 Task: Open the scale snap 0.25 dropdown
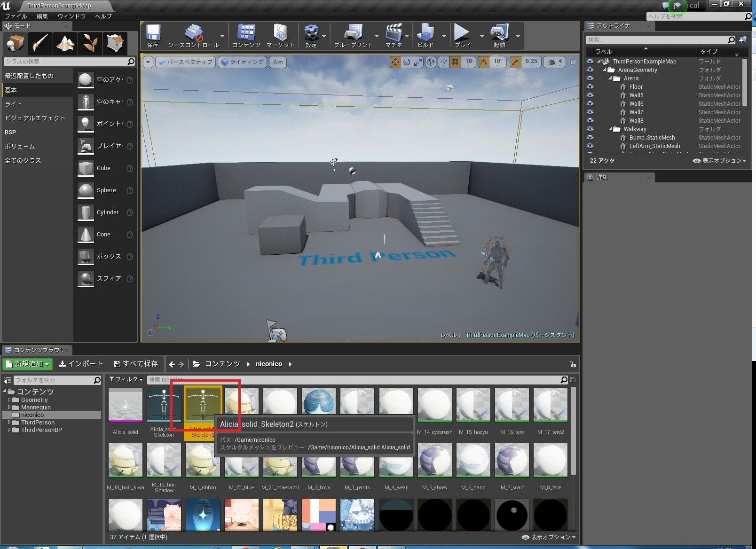[x=531, y=62]
